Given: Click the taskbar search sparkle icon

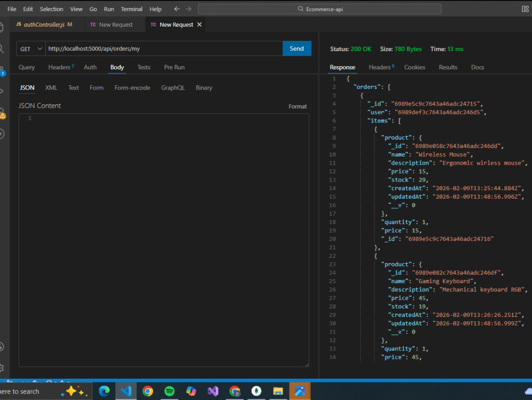Looking at the screenshot, I should click(74, 391).
